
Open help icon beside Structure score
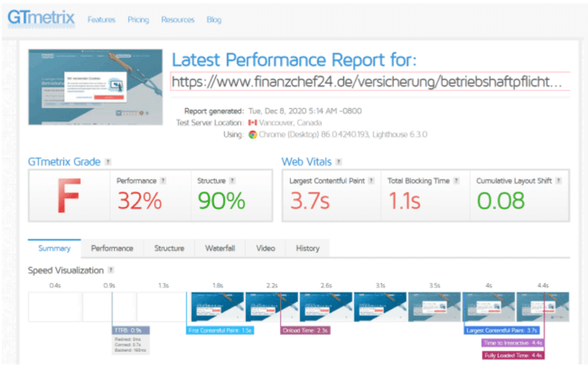tap(232, 181)
